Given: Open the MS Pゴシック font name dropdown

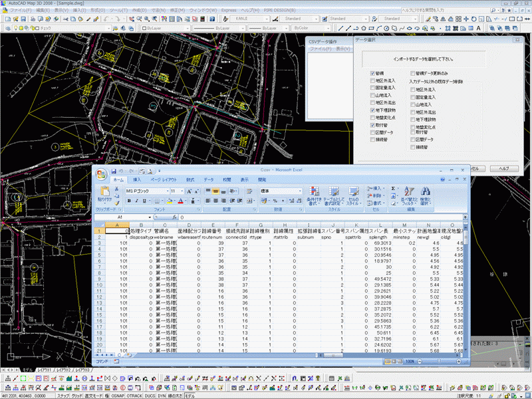Looking at the screenshot, I should [166, 191].
